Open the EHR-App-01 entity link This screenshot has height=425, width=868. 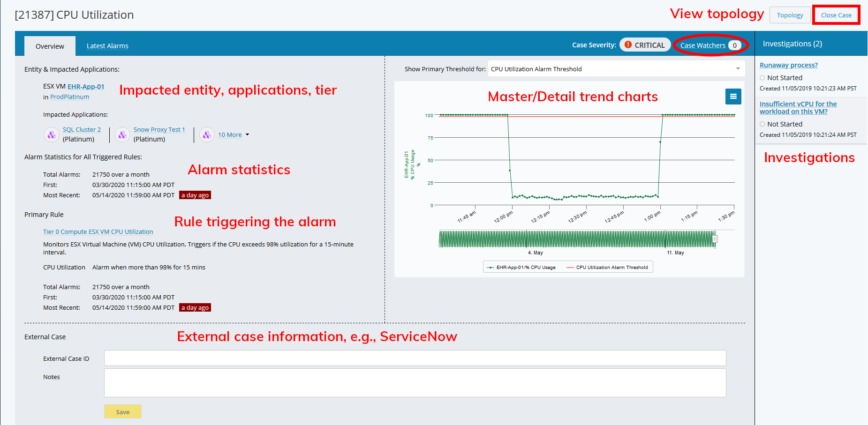tap(86, 86)
